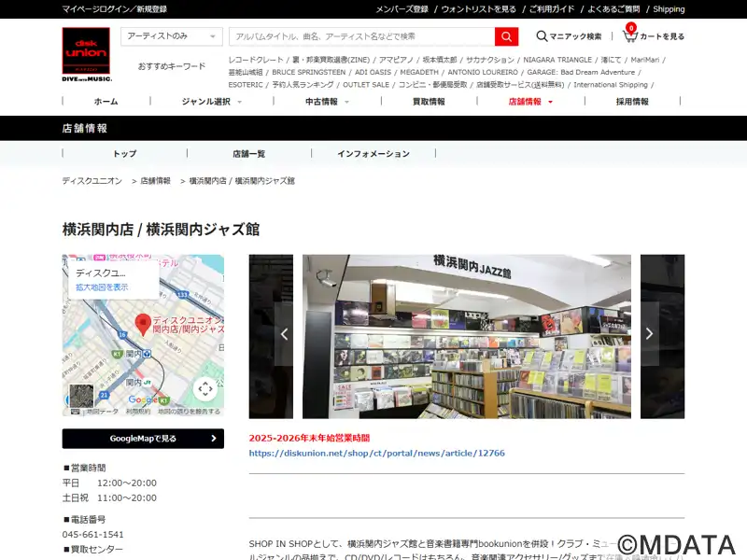Screen dimensions: 747x560
Task: Open 採用情報 in main navigation
Action: tap(632, 102)
